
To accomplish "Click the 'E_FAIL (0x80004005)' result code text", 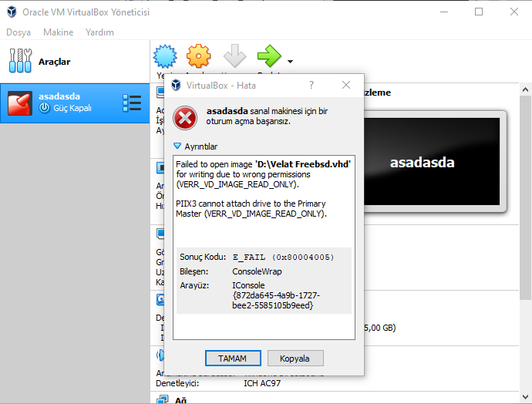I will coord(283,257).
